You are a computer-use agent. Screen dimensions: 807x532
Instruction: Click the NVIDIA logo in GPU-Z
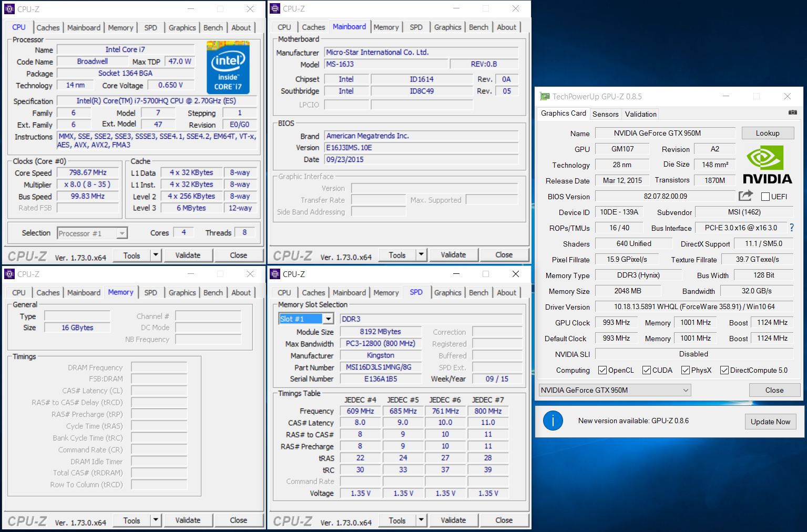[768, 165]
